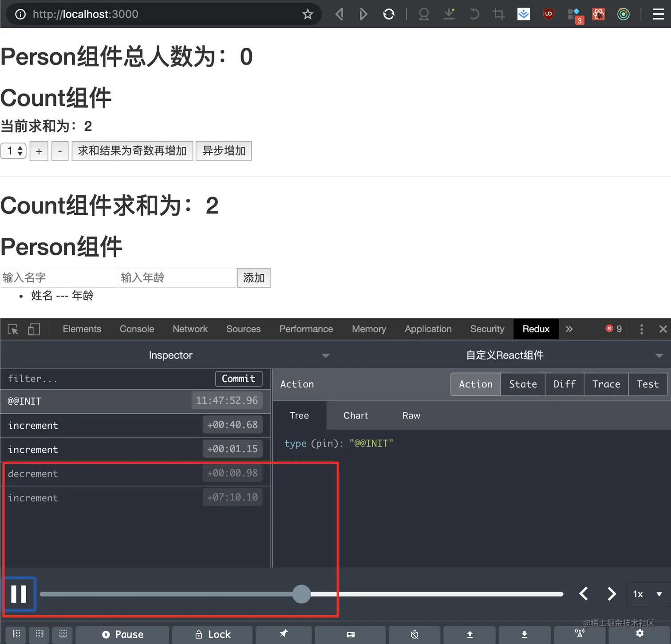
Task: Open the dispatcher keyboard button
Action: (x=351, y=635)
